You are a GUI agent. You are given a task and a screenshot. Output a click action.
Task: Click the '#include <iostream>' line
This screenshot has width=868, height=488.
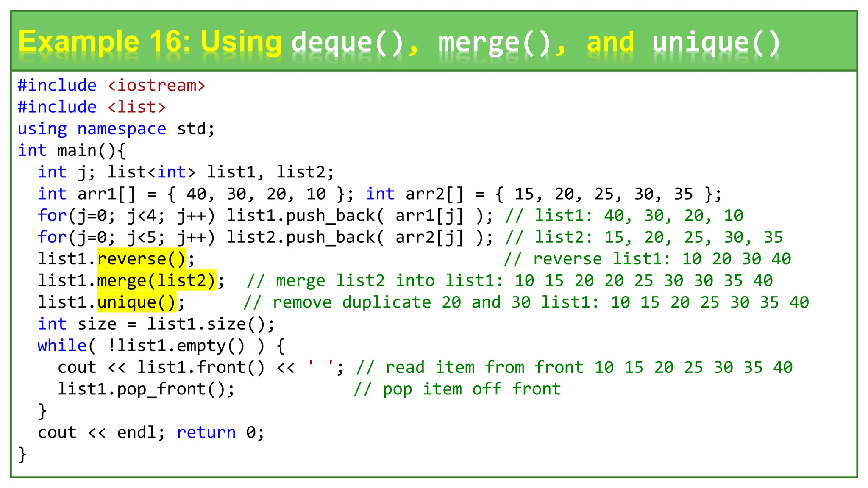point(112,86)
